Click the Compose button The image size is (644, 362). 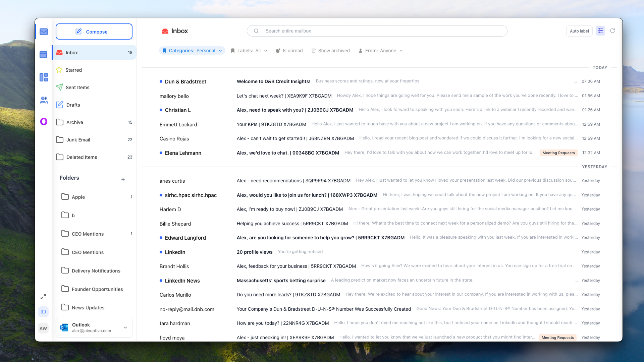pyautogui.click(x=94, y=32)
